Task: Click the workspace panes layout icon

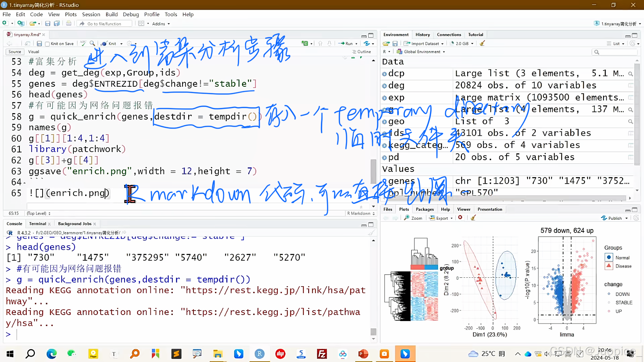Action: [141, 24]
